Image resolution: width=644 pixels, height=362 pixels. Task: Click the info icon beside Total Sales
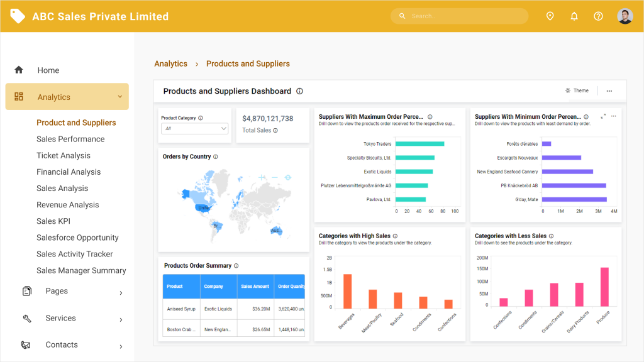[x=275, y=130]
